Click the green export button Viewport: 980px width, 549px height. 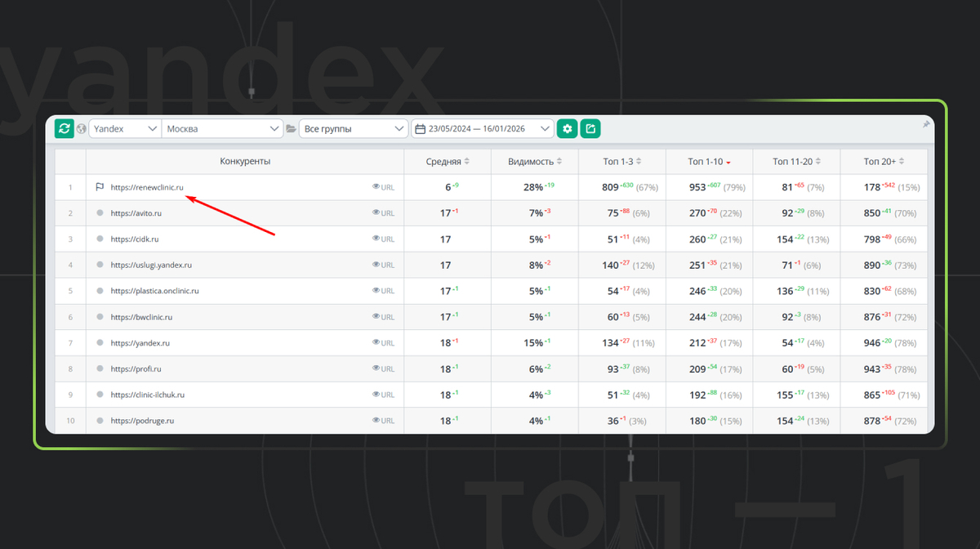tap(590, 128)
